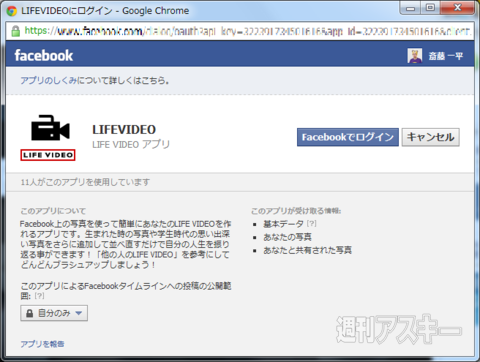Click the [?] help beside 公開範囲
Viewport: 480px width, 362px height.
39,296
